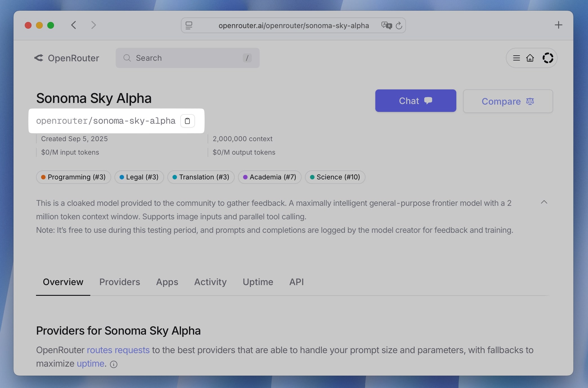Open the circular account avatar icon
This screenshot has height=388, width=588.
[548, 58]
